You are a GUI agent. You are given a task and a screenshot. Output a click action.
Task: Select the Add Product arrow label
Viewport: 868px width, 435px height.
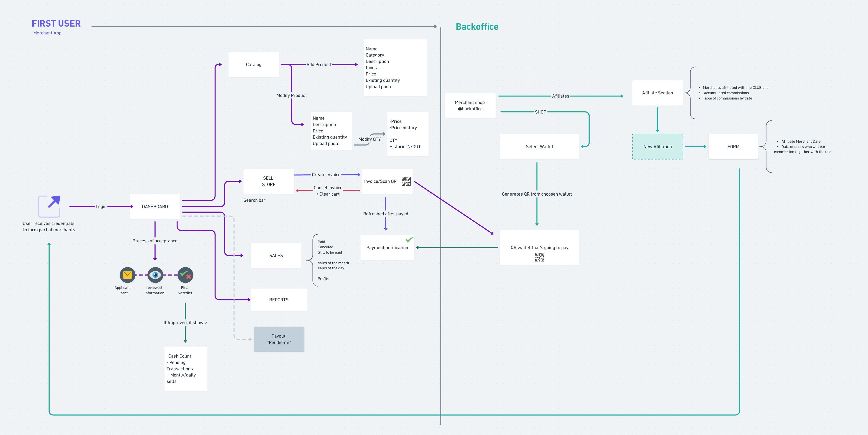(319, 65)
